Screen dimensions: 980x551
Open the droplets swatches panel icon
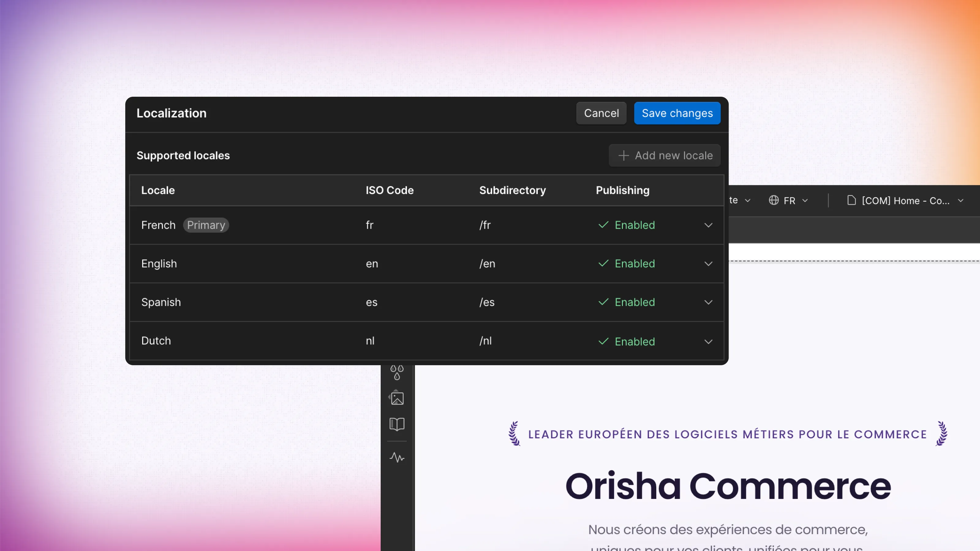pyautogui.click(x=397, y=372)
